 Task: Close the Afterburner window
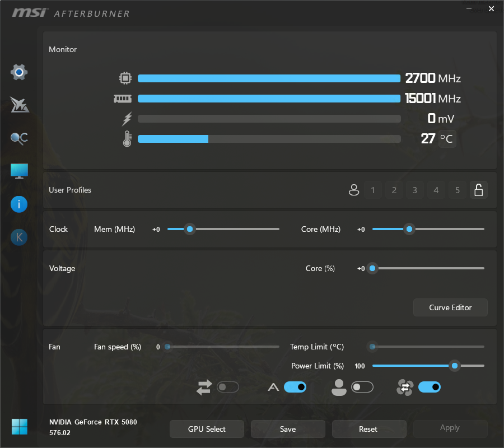tap(491, 8)
